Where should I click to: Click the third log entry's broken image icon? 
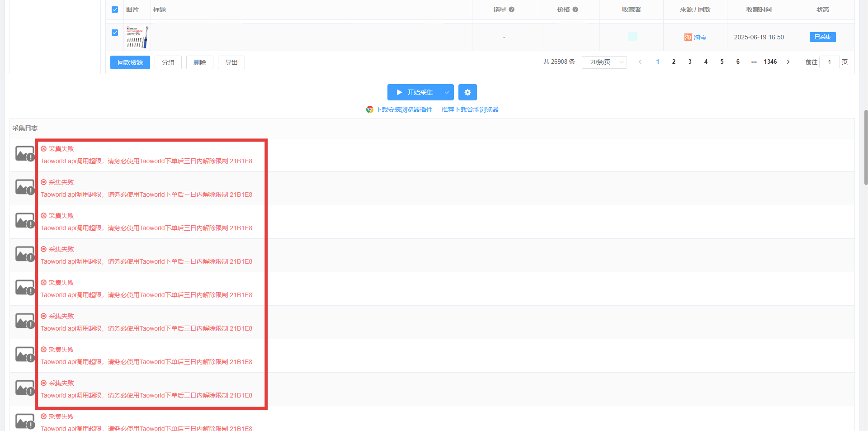tap(25, 221)
